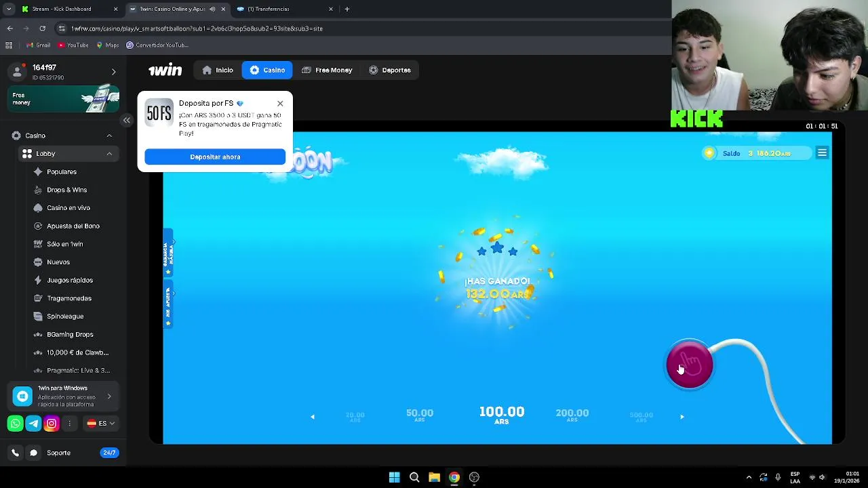Click the gold coin balance icon
The height and width of the screenshot is (488, 868).
click(x=709, y=153)
